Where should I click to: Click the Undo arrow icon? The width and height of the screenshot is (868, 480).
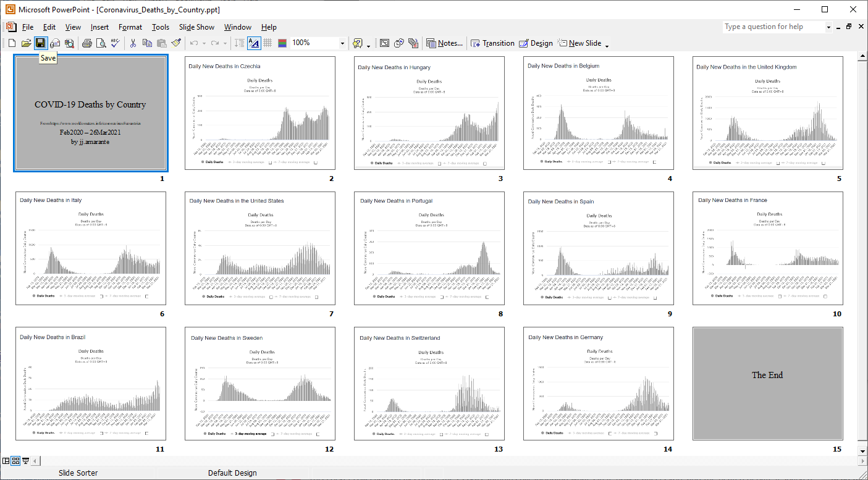point(194,43)
